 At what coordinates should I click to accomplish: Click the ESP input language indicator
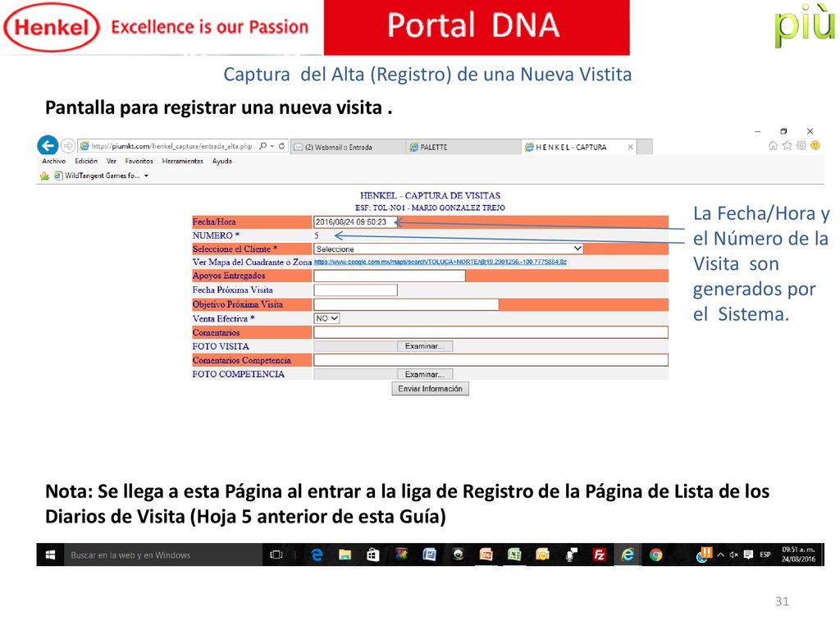[765, 555]
